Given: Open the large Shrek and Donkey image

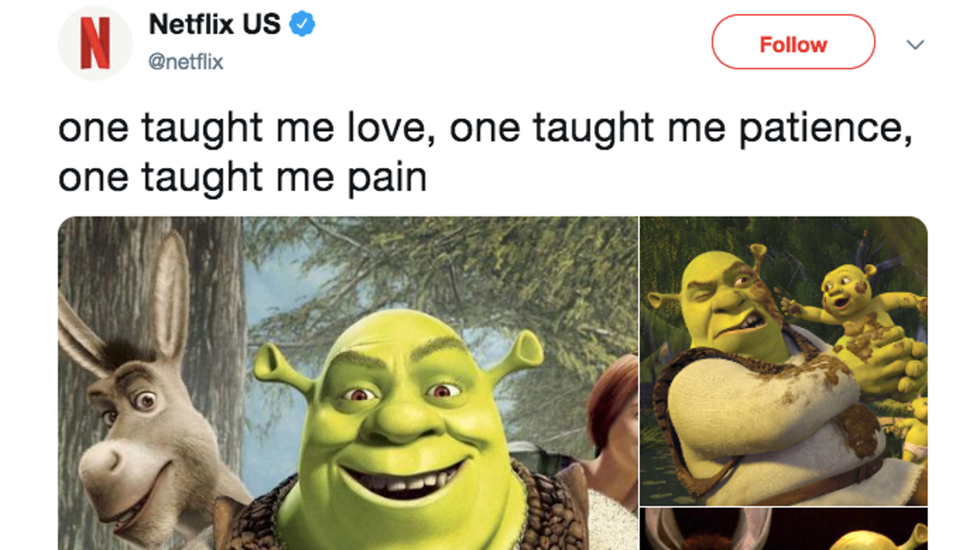Looking at the screenshot, I should point(348,383).
